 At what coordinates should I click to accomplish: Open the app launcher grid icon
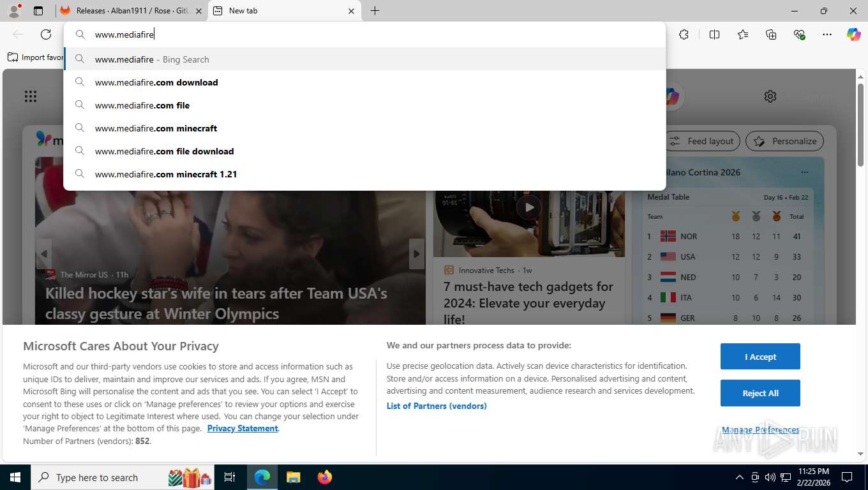[x=31, y=96]
